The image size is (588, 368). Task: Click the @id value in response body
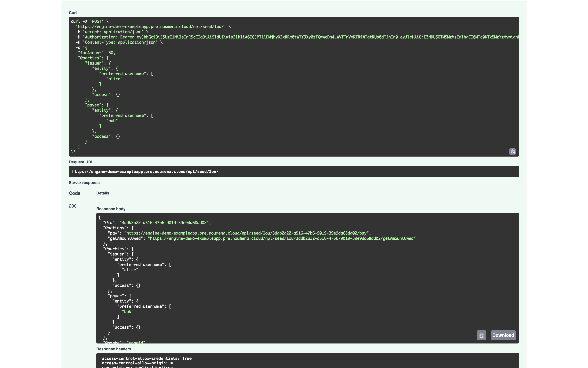tap(164, 223)
